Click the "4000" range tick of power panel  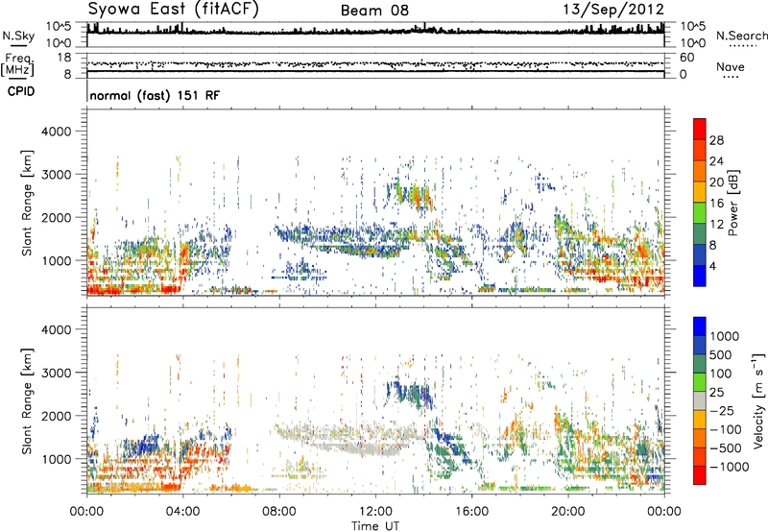57,132
